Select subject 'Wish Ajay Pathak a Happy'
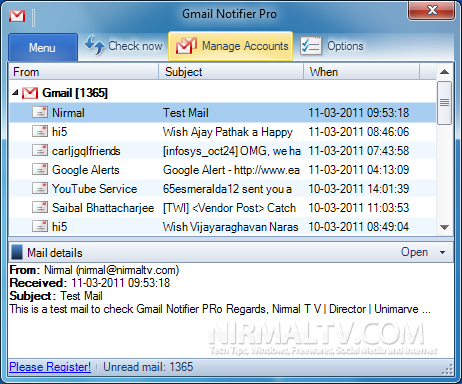Screen dimensions: 462x384 point(228,132)
